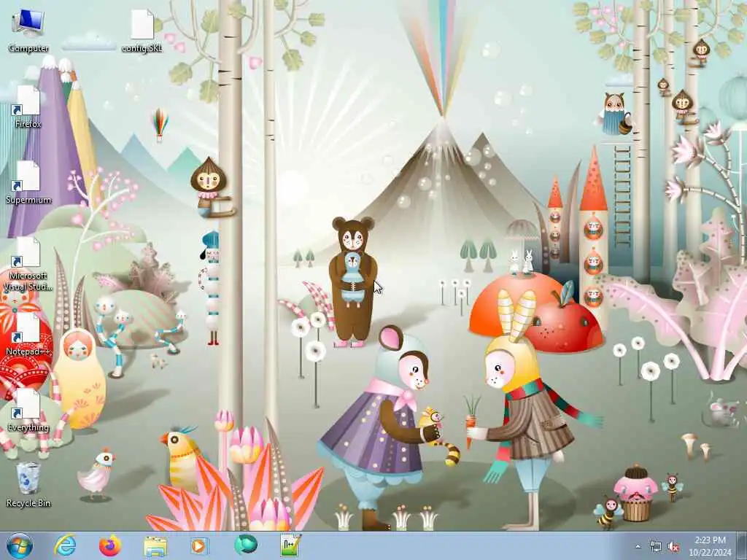
Task: Launch Firefox from the taskbar
Action: (x=110, y=545)
